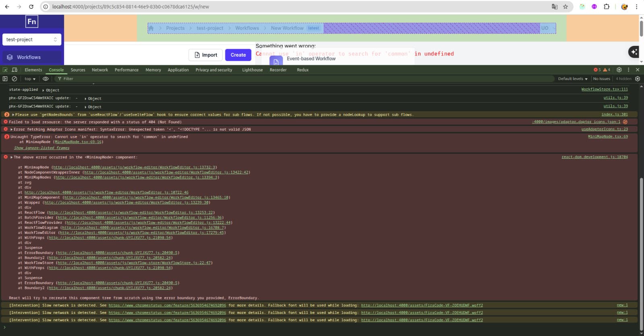The image size is (644, 336).
Task: Click the Import button
Action: pyautogui.click(x=205, y=55)
